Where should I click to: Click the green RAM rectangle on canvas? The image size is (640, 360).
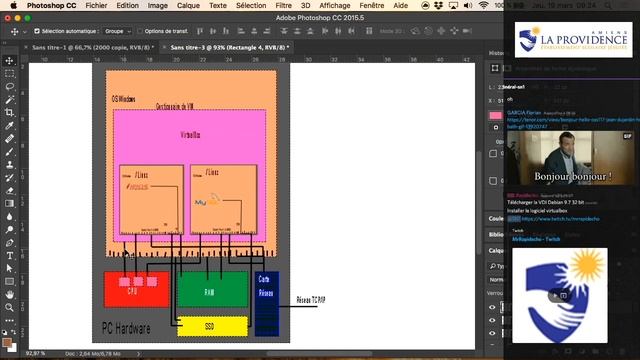(x=213, y=289)
